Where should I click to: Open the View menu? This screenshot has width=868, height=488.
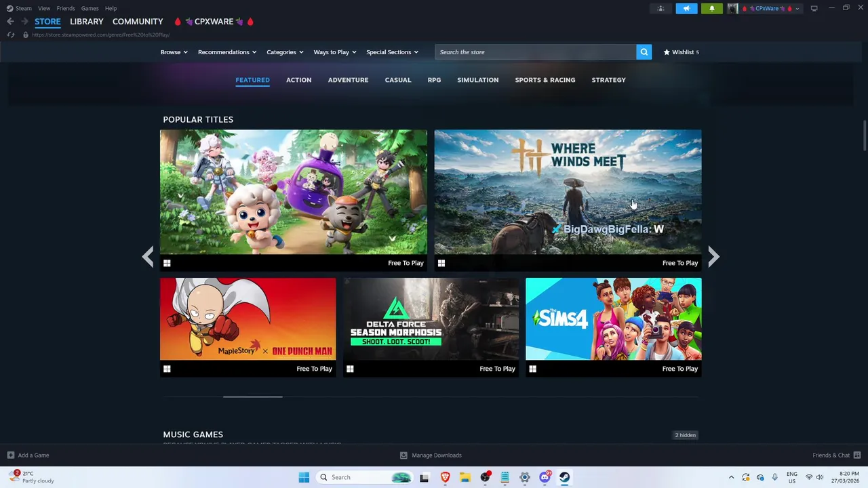tap(44, 8)
